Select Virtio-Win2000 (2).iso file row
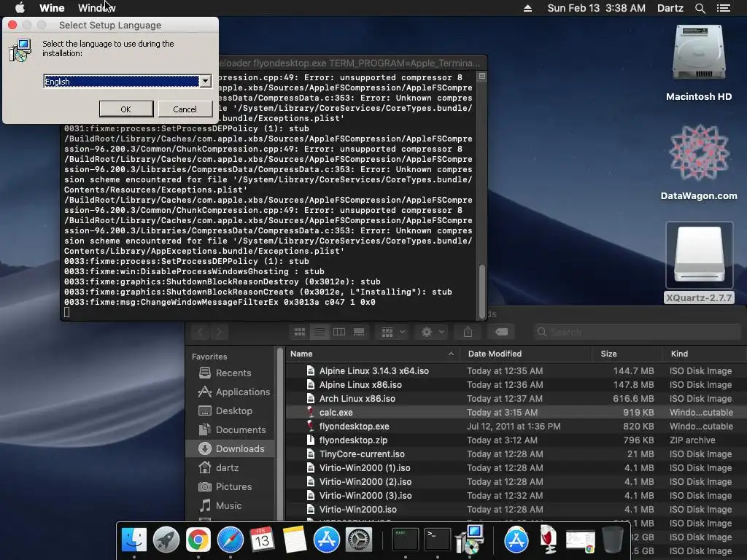The height and width of the screenshot is (560, 747). pyautogui.click(x=516, y=481)
